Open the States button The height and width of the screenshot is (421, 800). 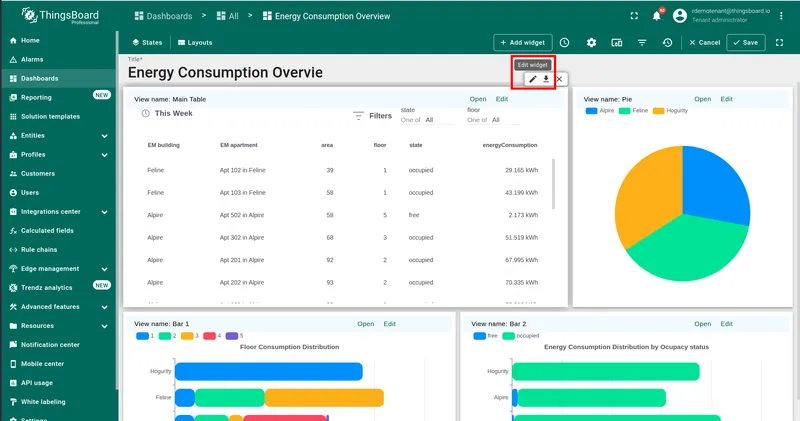[x=147, y=43]
